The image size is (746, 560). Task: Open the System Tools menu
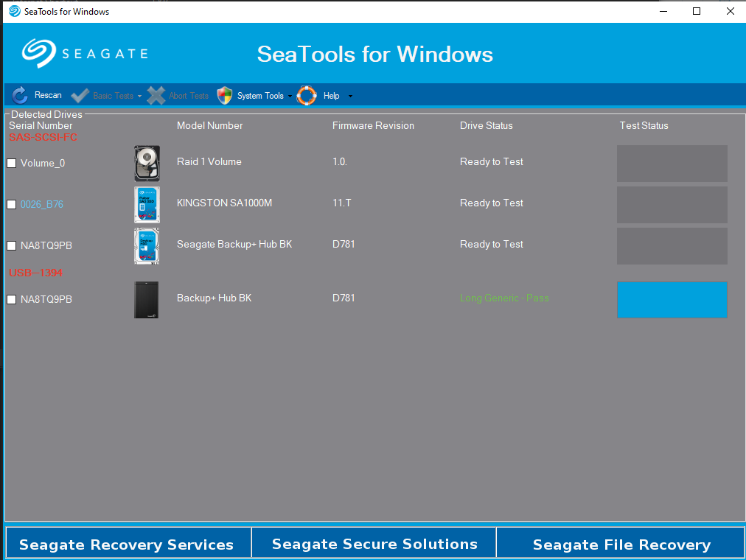pyautogui.click(x=260, y=96)
